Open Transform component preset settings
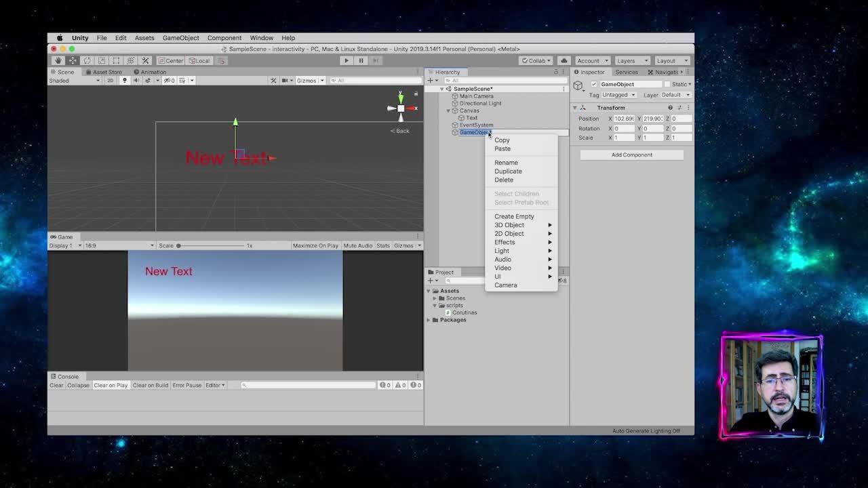Viewport: 868px width, 488px height. [679, 108]
